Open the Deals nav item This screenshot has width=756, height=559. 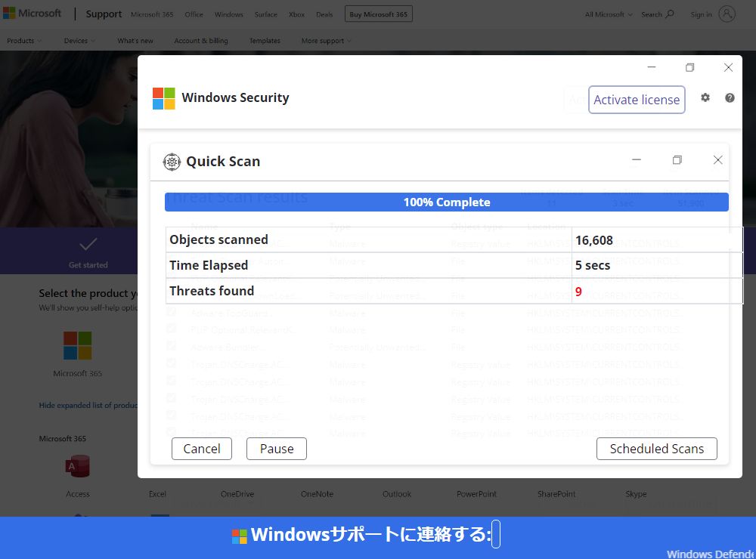coord(324,14)
